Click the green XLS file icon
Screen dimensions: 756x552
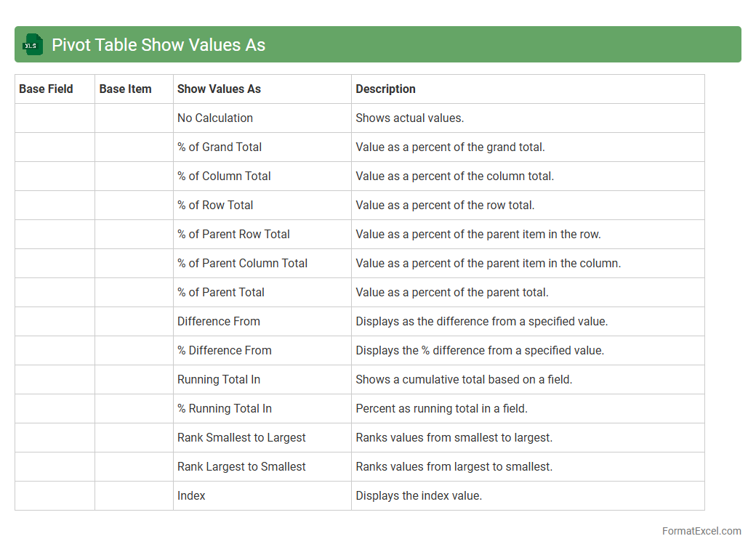[x=33, y=44]
